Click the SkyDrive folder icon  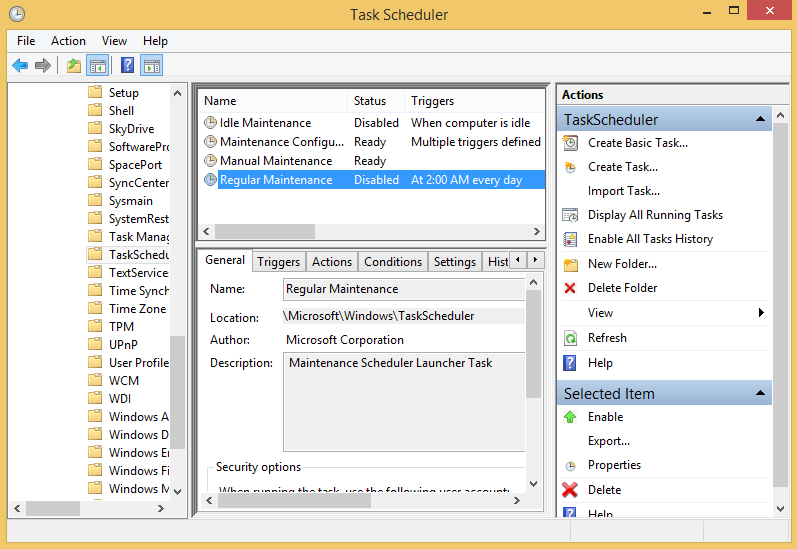point(95,128)
